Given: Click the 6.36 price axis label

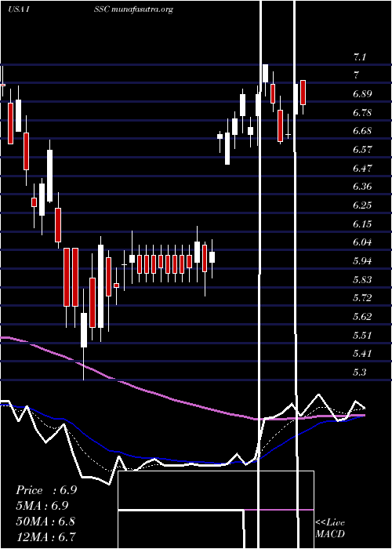Looking at the screenshot, I should [362, 187].
